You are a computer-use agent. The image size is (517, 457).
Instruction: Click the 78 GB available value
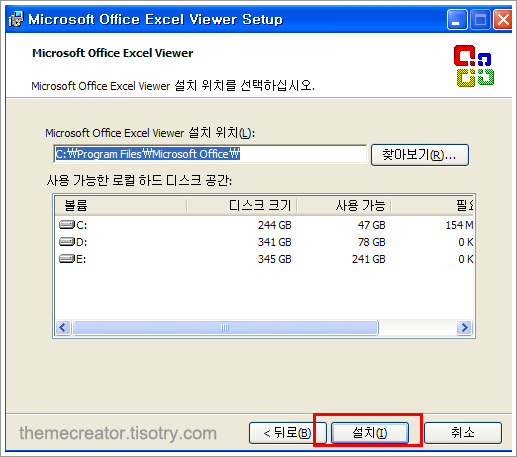[x=372, y=242]
